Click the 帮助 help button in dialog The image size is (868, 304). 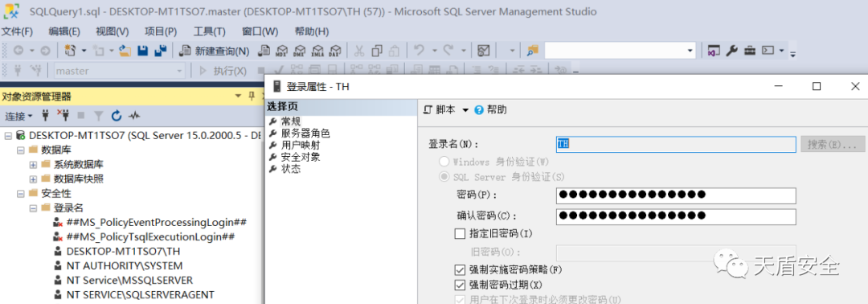[490, 109]
